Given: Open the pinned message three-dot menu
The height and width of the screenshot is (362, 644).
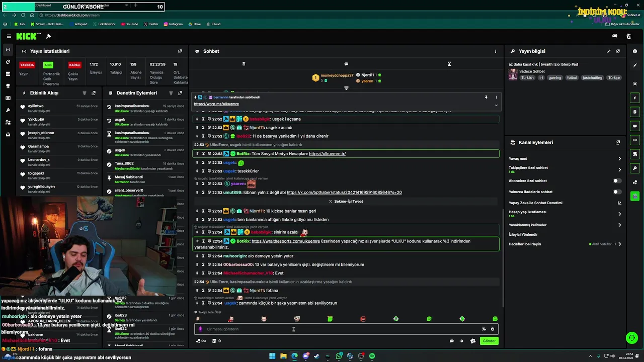Looking at the screenshot, I should click(496, 97).
